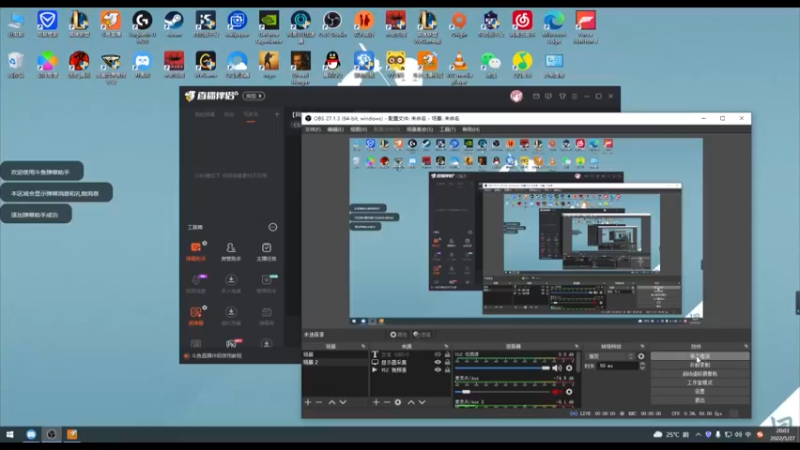Image resolution: width=800 pixels, height=450 pixels.
Task: Open GeForce Experience desktop icon
Action: [269, 27]
